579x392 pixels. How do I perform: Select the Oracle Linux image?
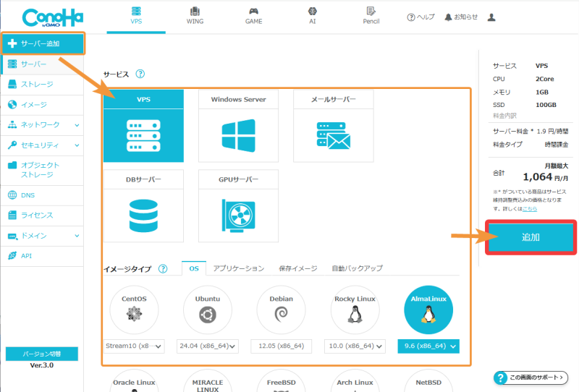tap(134, 381)
